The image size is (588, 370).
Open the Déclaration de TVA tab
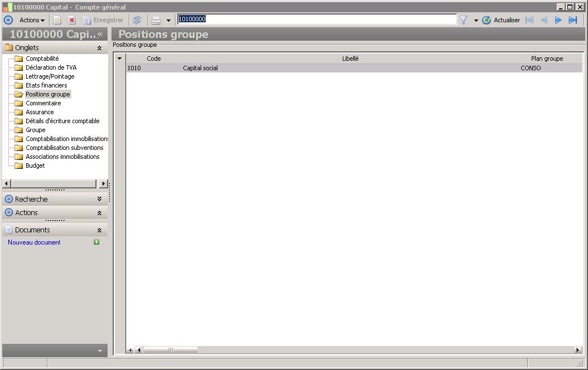pos(51,67)
